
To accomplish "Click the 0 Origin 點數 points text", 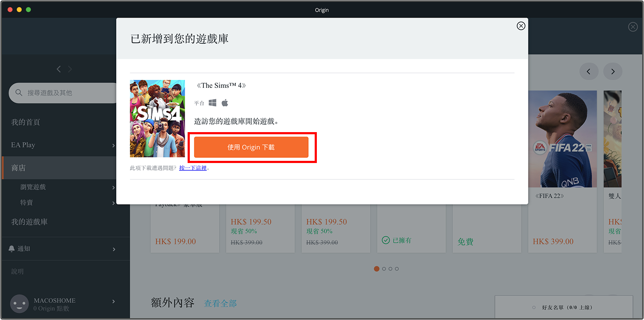I will tap(52, 308).
